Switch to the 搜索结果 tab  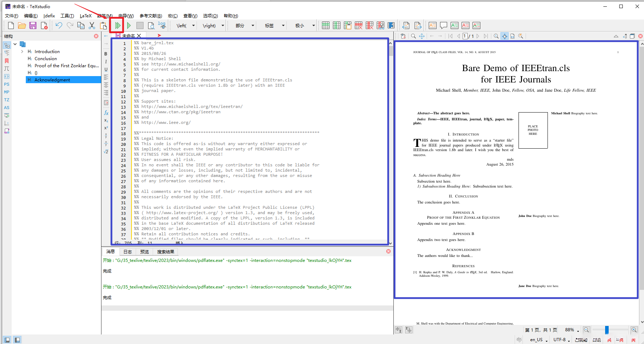click(x=165, y=252)
